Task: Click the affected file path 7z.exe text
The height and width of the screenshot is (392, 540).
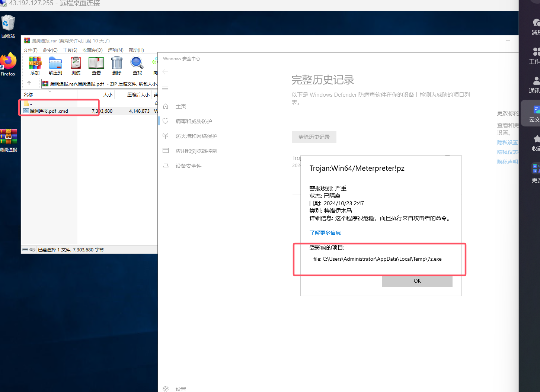Action: tap(377, 259)
